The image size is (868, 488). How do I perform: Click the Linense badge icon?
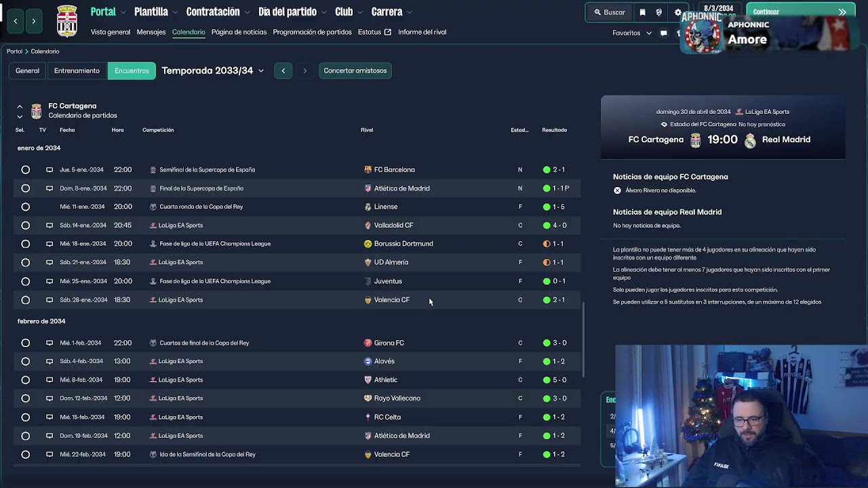368,207
